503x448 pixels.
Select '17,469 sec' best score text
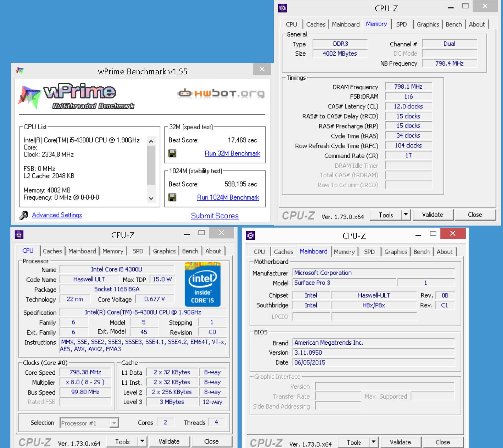pyautogui.click(x=242, y=140)
